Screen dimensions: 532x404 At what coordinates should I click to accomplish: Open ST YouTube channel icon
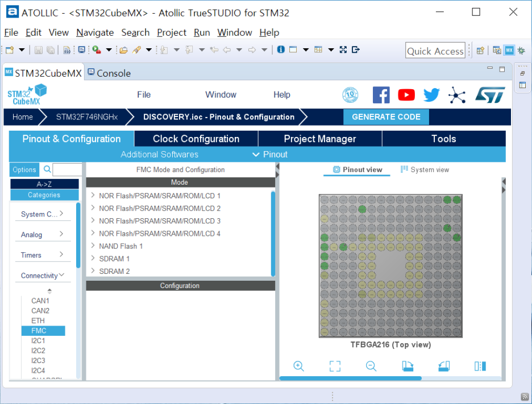(406, 95)
